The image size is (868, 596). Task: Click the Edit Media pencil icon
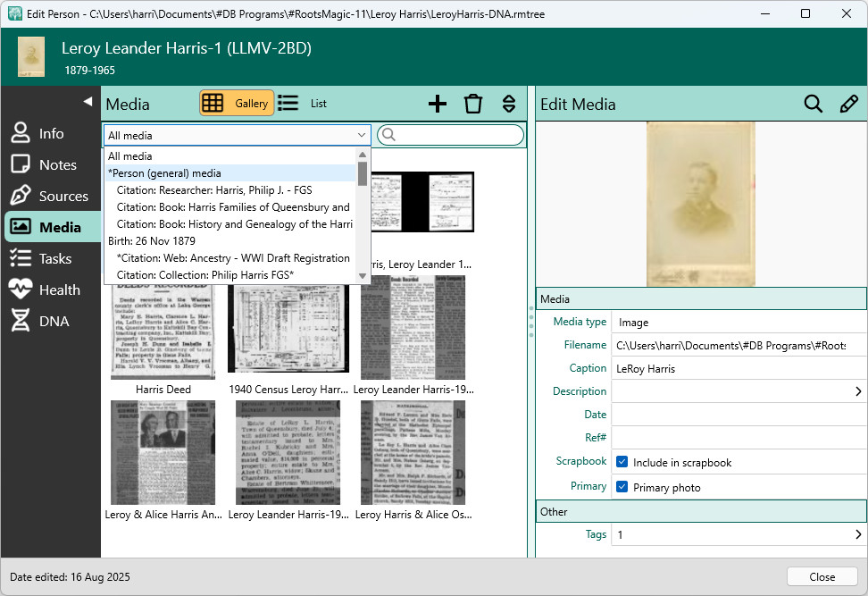[848, 104]
